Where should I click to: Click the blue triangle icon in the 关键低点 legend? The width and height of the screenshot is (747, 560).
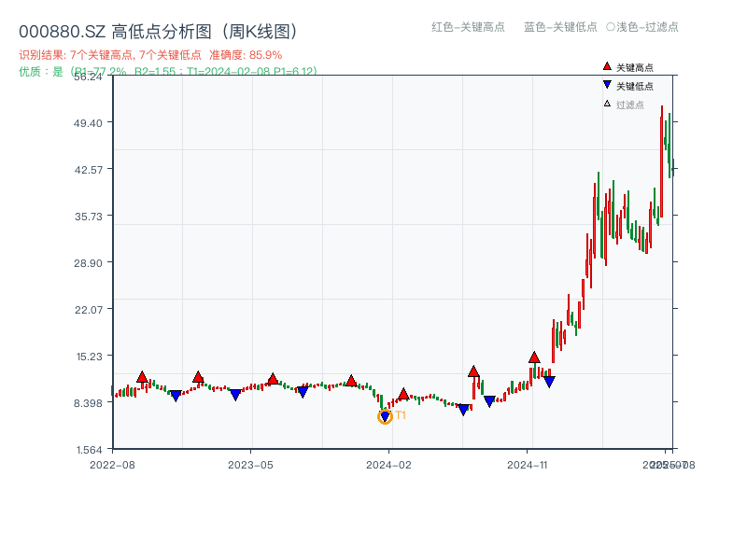[607, 85]
